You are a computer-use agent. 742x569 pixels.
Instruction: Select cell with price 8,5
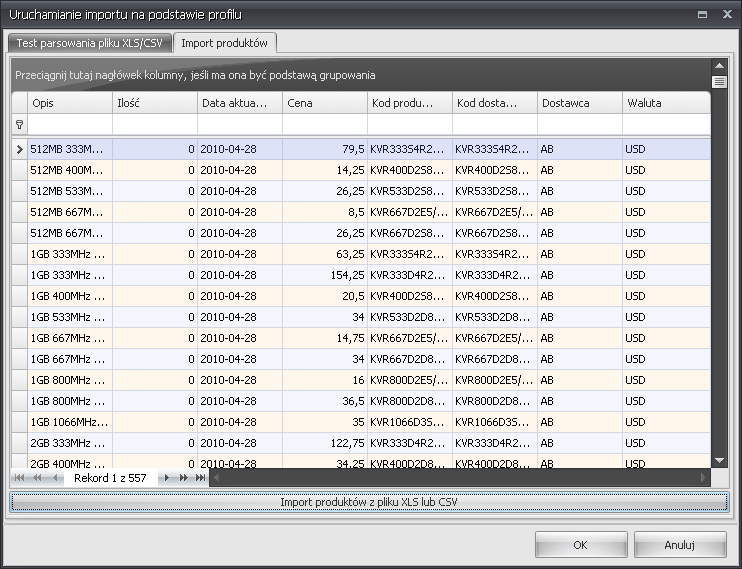point(325,212)
